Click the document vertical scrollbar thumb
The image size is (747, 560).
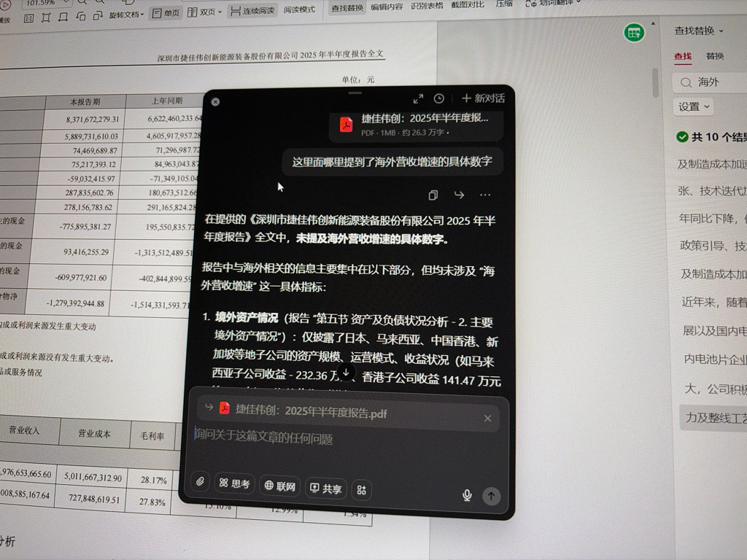click(655, 82)
